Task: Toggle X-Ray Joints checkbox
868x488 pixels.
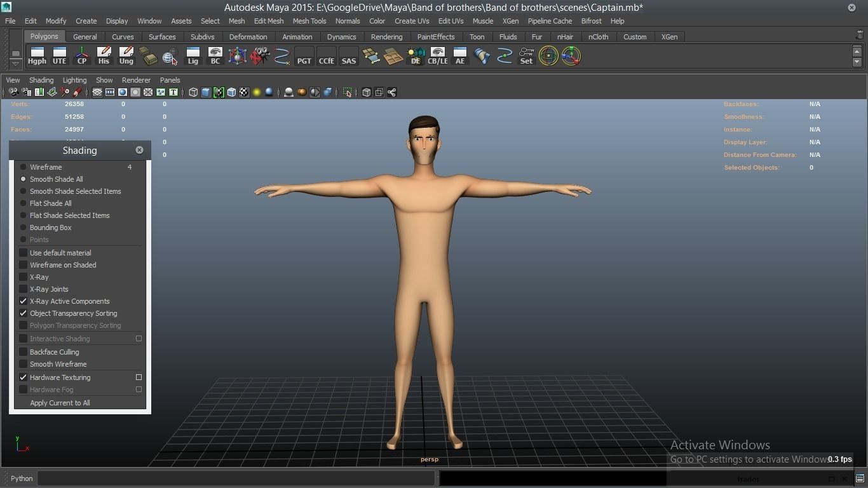Action: pyautogui.click(x=24, y=289)
